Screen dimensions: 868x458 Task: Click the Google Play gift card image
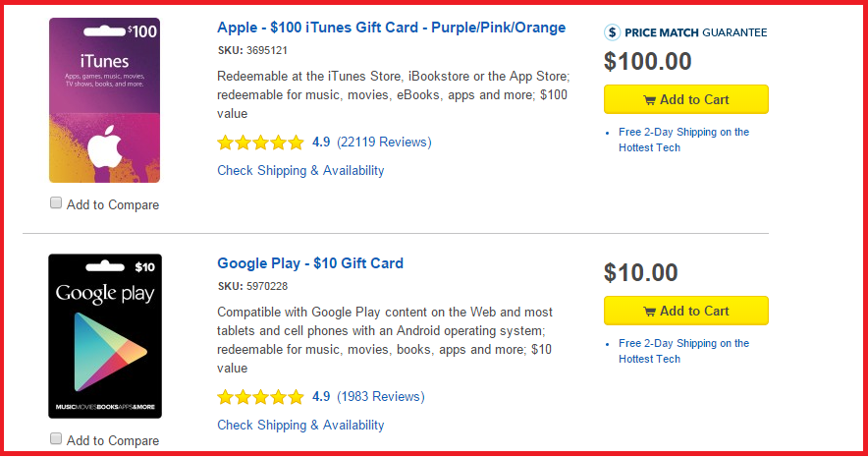pyautogui.click(x=104, y=335)
